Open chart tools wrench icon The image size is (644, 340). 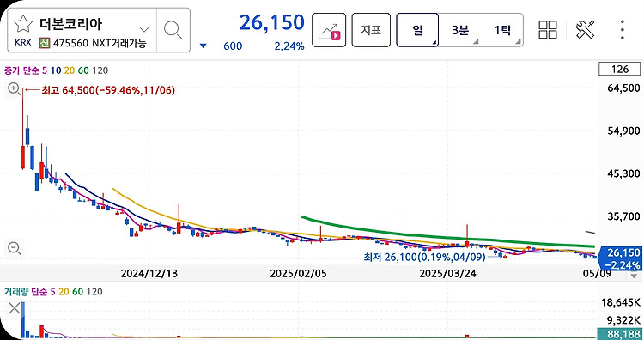click(586, 30)
